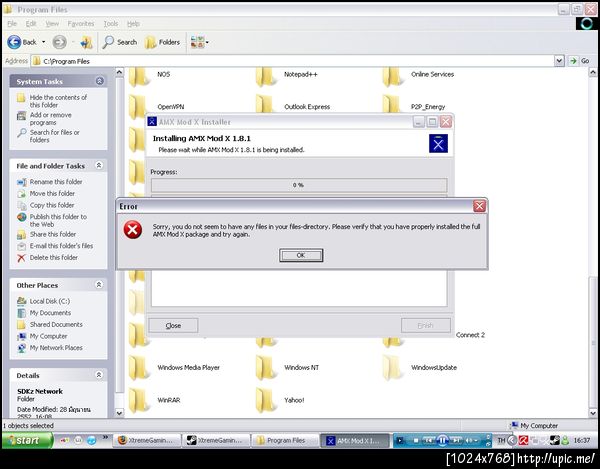The height and width of the screenshot is (469, 600).
Task: Select the Outlook Express folder icon
Action: tap(265, 104)
